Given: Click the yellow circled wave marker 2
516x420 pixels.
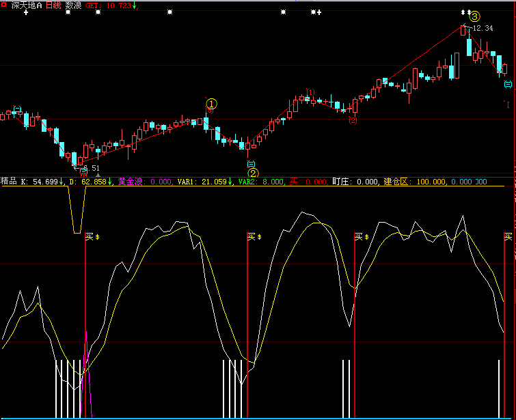Looking at the screenshot, I should pos(252,173).
